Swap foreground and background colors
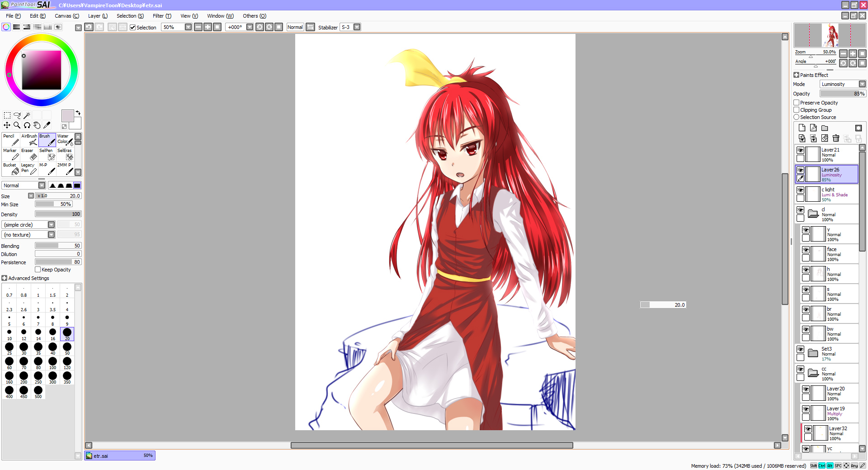 pos(78,113)
